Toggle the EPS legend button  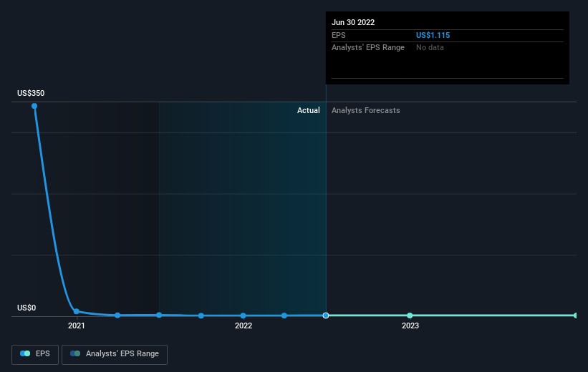point(35,354)
